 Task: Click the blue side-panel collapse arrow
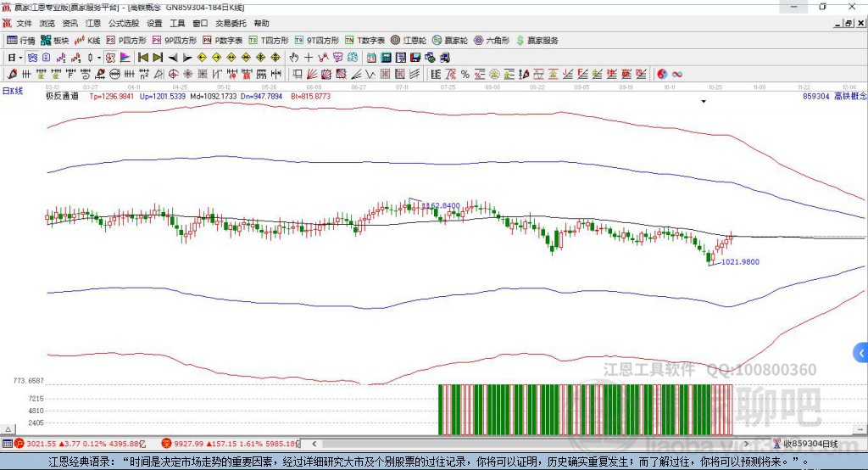click(861, 353)
